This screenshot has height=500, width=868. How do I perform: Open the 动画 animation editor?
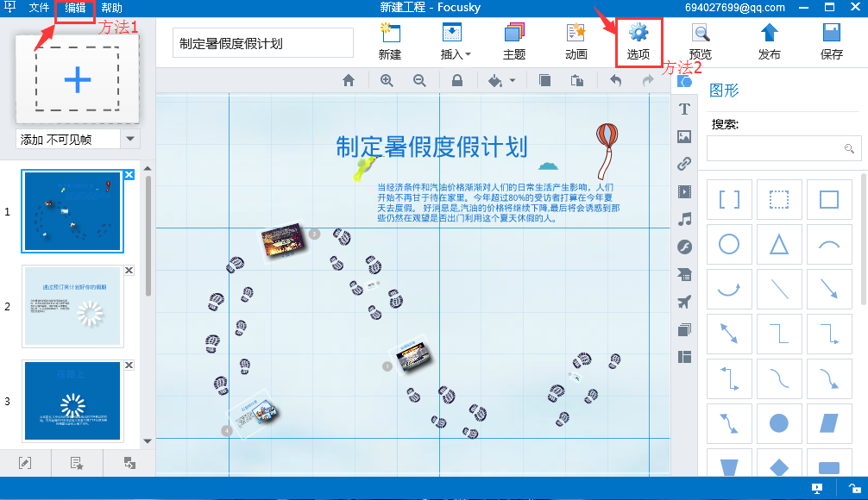click(576, 41)
